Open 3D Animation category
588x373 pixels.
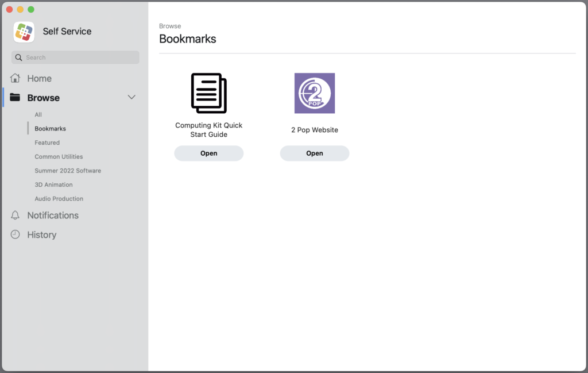coord(53,184)
